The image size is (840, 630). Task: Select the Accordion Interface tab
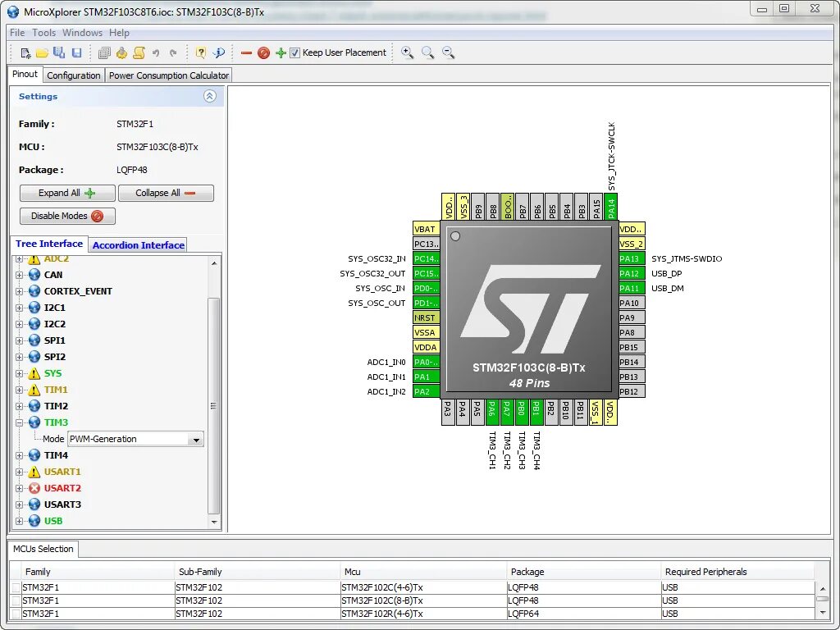[138, 244]
